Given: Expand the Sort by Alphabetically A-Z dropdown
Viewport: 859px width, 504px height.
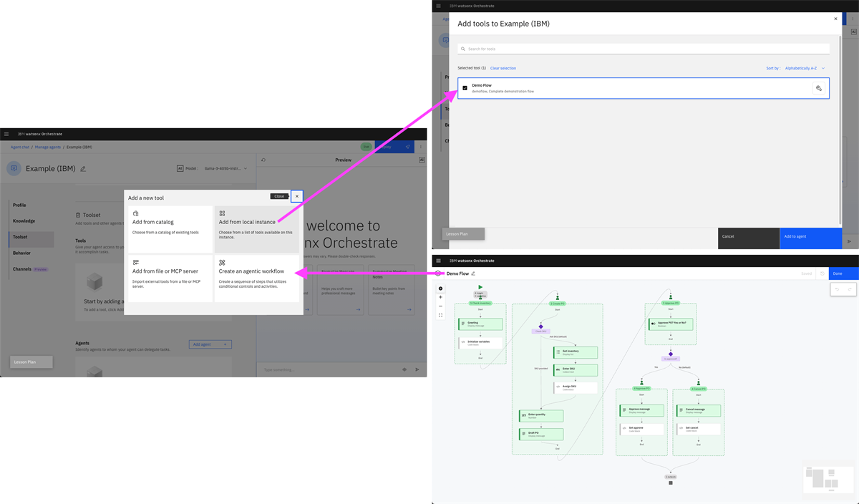Looking at the screenshot, I should point(805,68).
